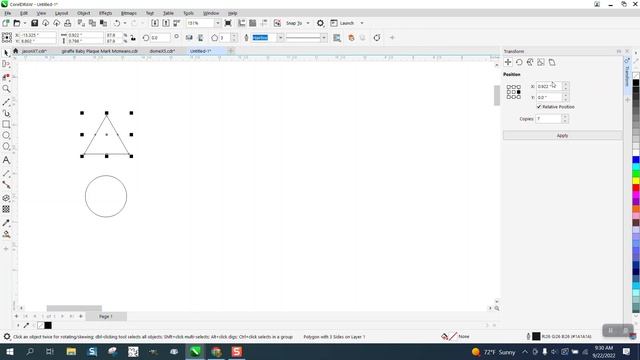Viewport: 640px width, 360px height.
Task: Select the bottom-right anchor point in Transform
Action: coord(519,97)
